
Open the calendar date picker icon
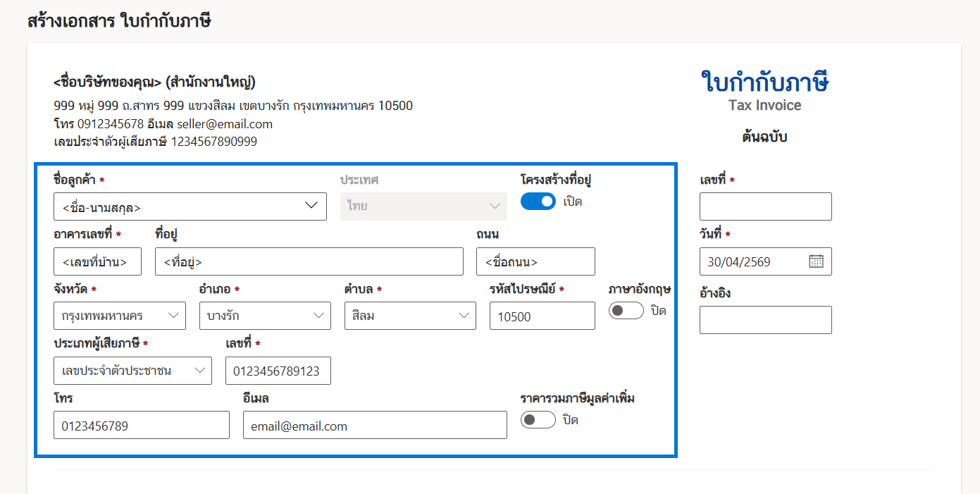(x=816, y=261)
